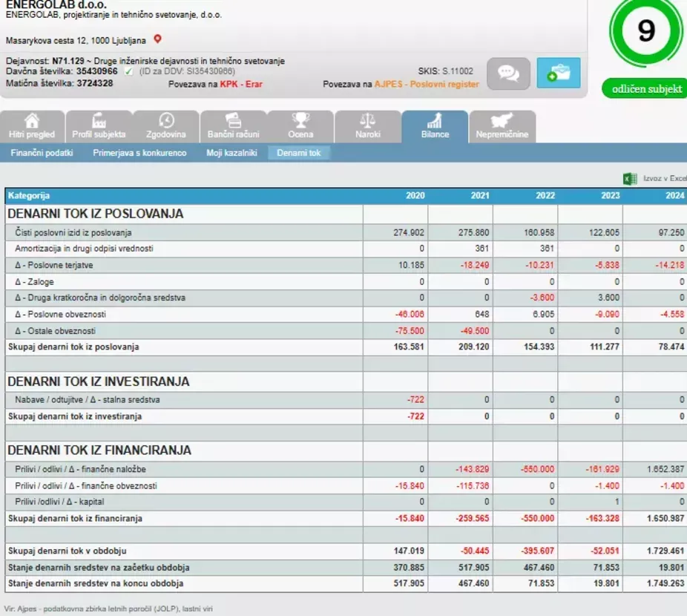This screenshot has width=687, height=616.
Task: Click the Excel export icon
Action: point(630,178)
